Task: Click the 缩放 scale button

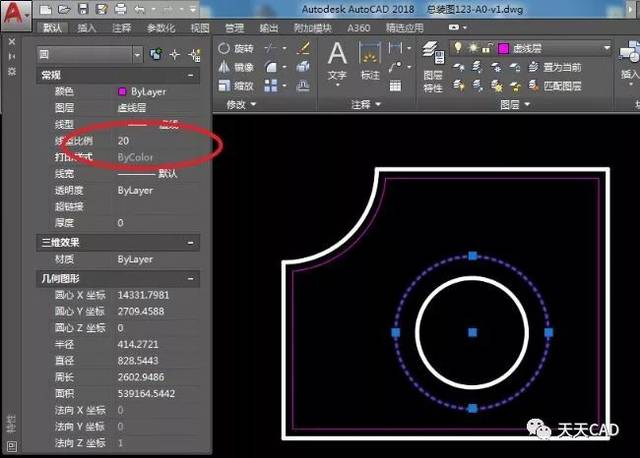Action: [236, 86]
